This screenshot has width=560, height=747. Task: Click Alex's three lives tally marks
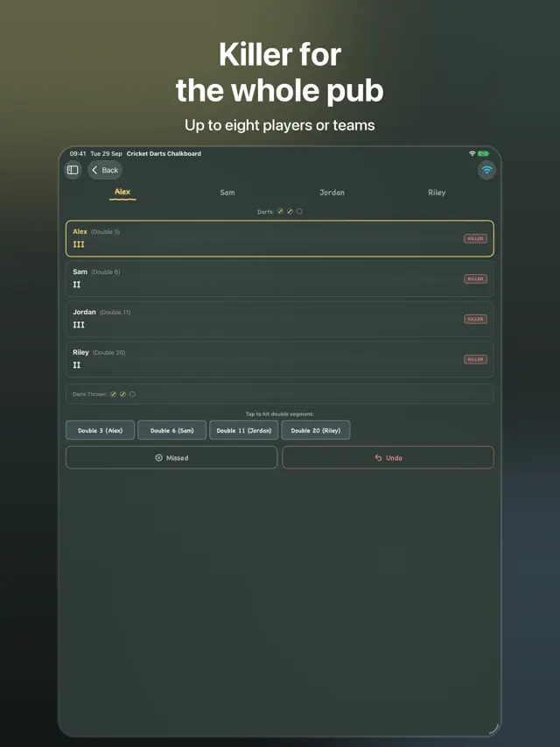tap(79, 244)
